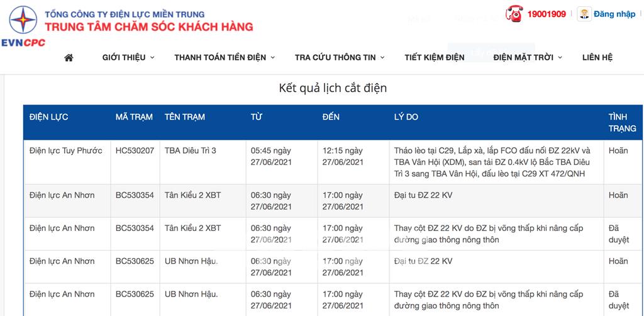Click the TÌNH TRẠNG column header
This screenshot has width=644, height=316.
pyautogui.click(x=622, y=123)
